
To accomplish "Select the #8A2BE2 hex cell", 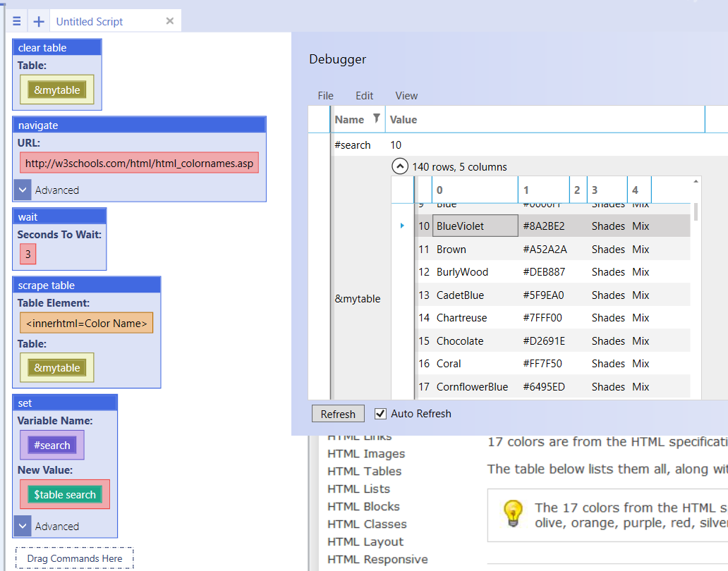I will pyautogui.click(x=544, y=226).
